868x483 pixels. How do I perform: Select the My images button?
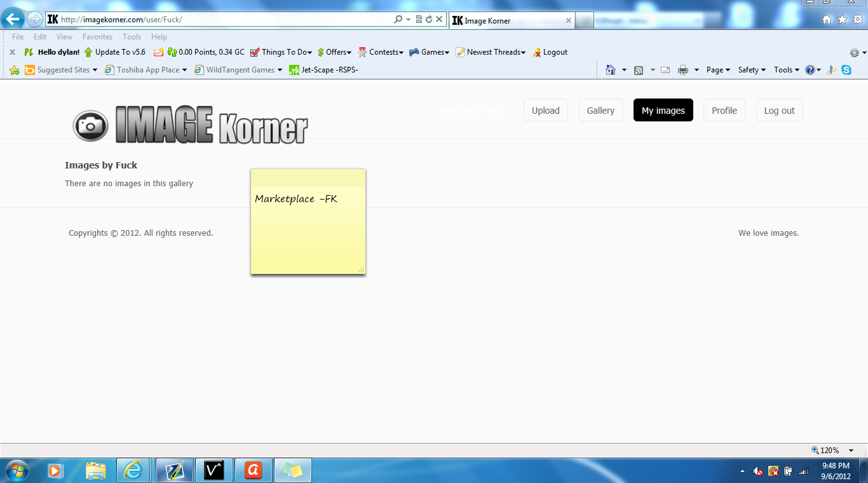pos(663,111)
